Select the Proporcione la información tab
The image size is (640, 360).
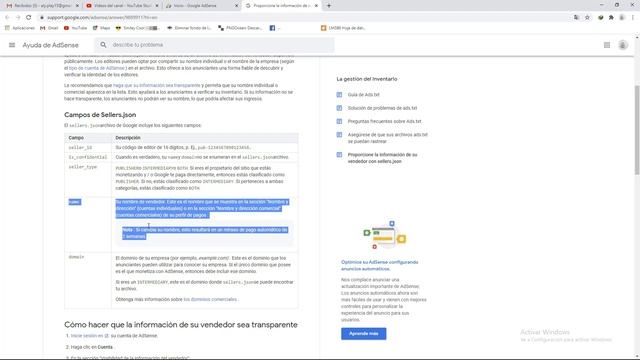(x=281, y=6)
